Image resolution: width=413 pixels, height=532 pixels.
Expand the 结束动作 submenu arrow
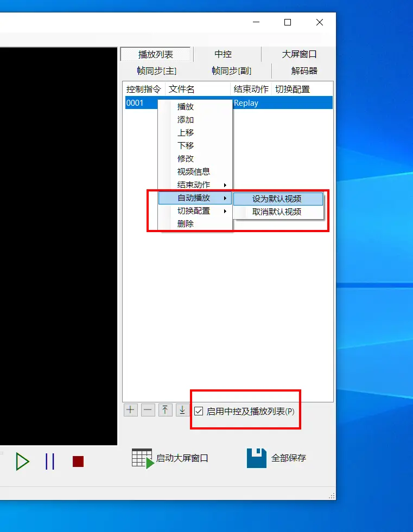pyautogui.click(x=225, y=185)
